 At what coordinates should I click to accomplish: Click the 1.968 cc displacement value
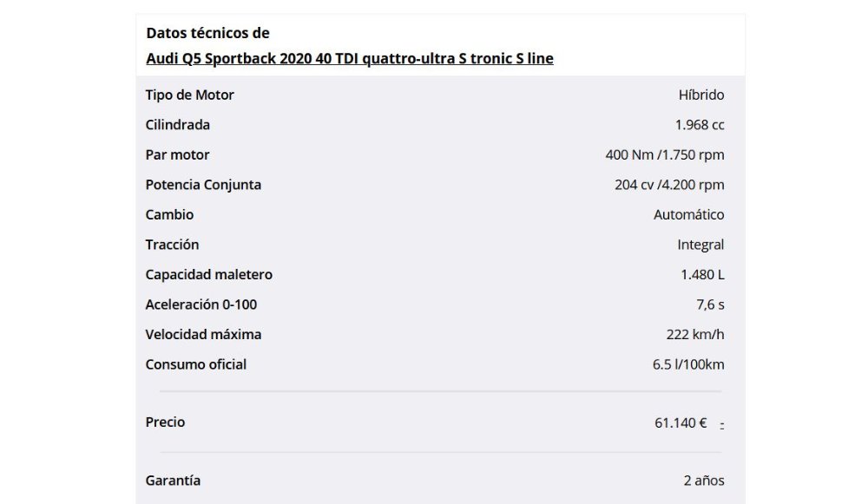(699, 125)
